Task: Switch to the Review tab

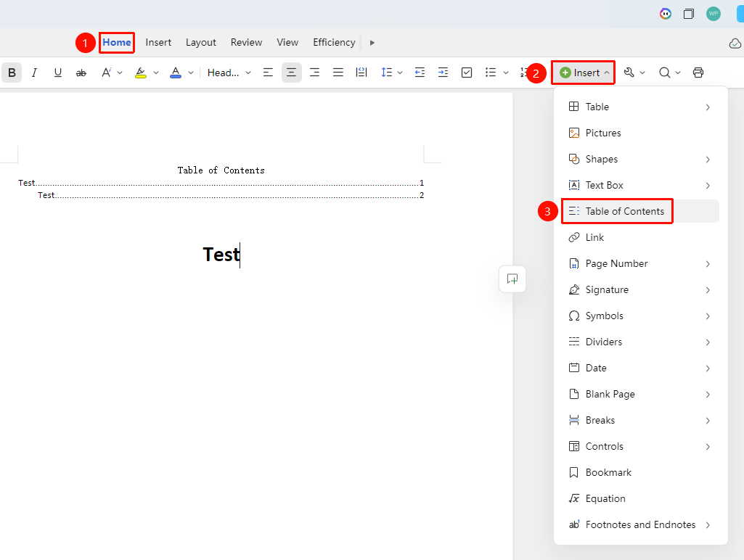Action: 246,42
